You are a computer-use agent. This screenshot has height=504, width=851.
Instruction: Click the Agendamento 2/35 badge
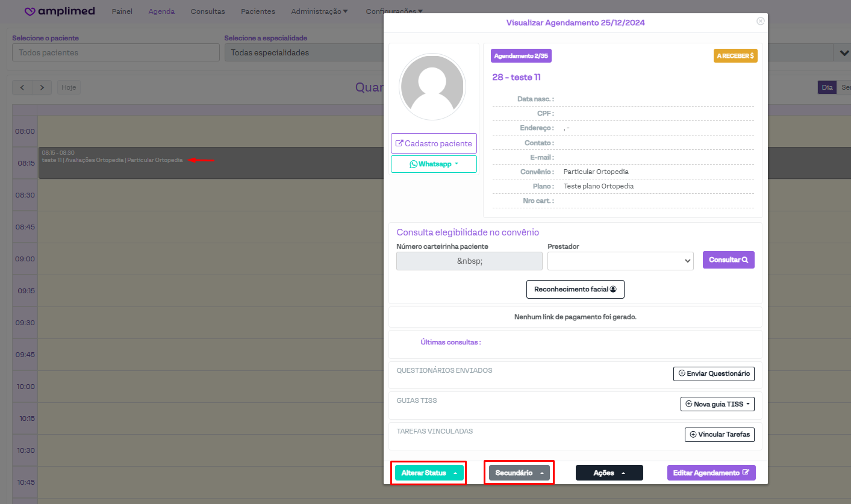(x=521, y=55)
